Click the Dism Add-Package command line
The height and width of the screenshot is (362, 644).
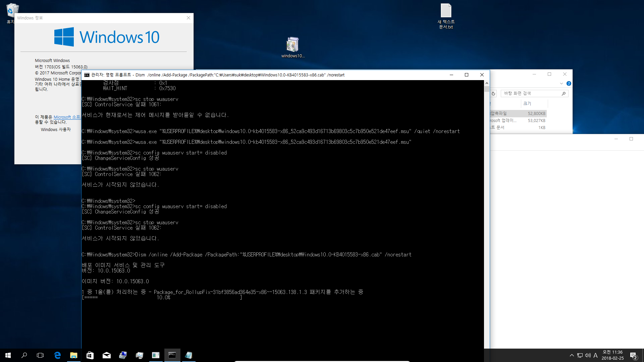pyautogui.click(x=247, y=254)
